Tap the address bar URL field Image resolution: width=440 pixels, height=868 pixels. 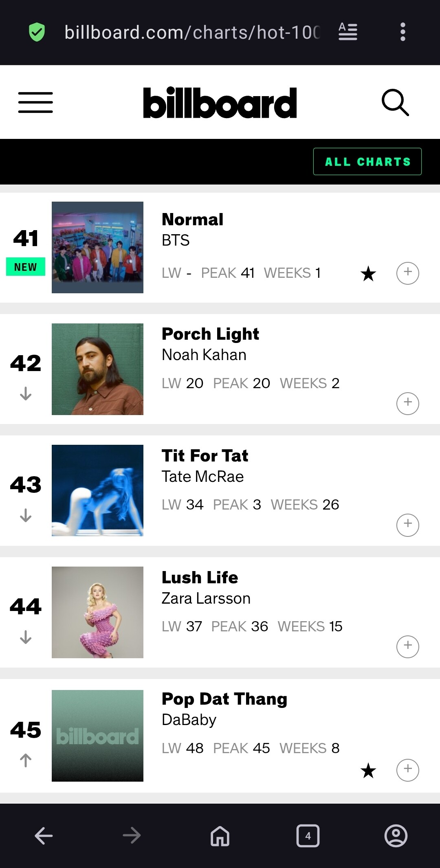[x=191, y=32]
